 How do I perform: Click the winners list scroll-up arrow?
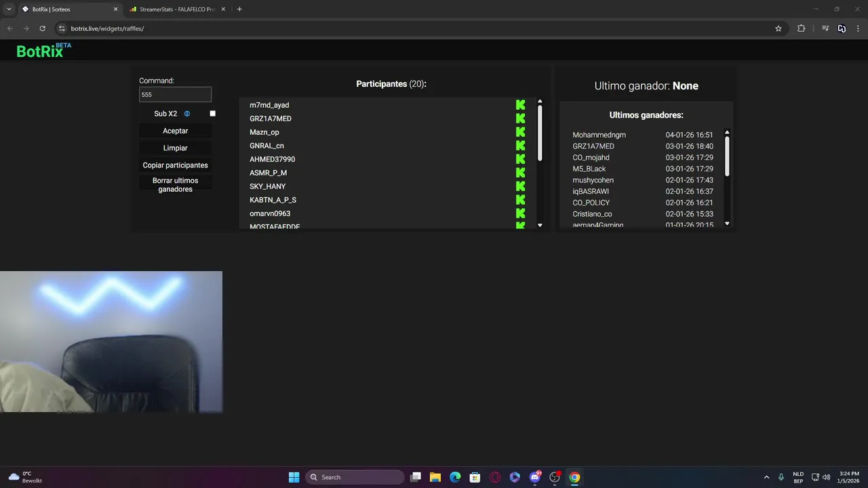click(727, 133)
